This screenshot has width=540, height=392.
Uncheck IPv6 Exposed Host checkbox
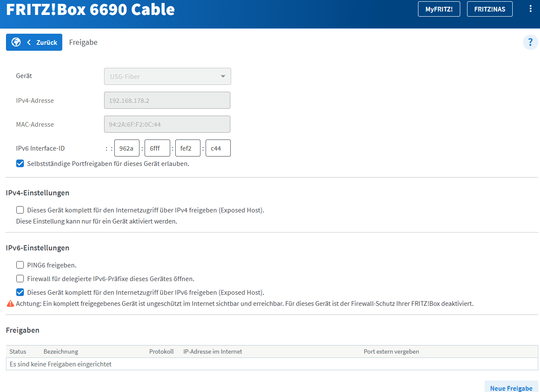tap(20, 292)
